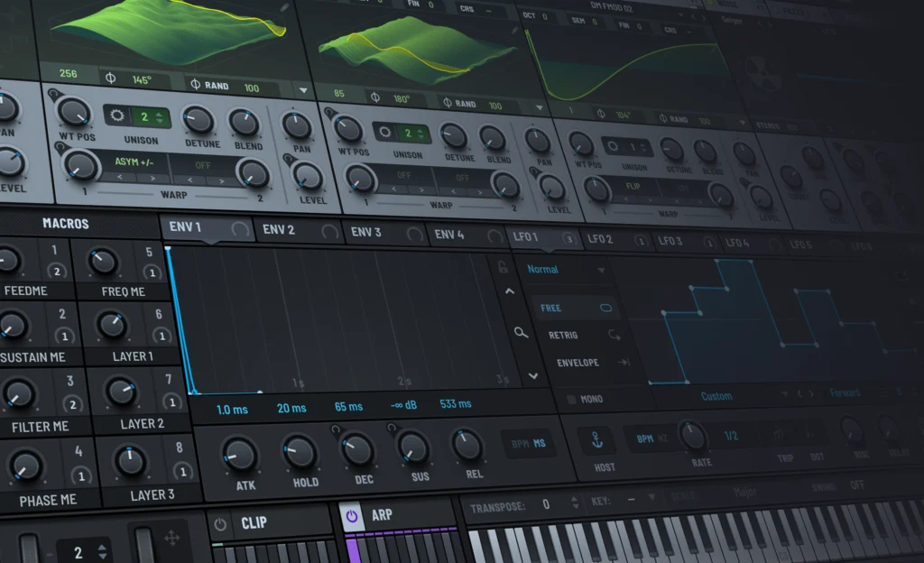Open the Normal LFO mode dropdown
The width and height of the screenshot is (924, 563).
(x=552, y=269)
